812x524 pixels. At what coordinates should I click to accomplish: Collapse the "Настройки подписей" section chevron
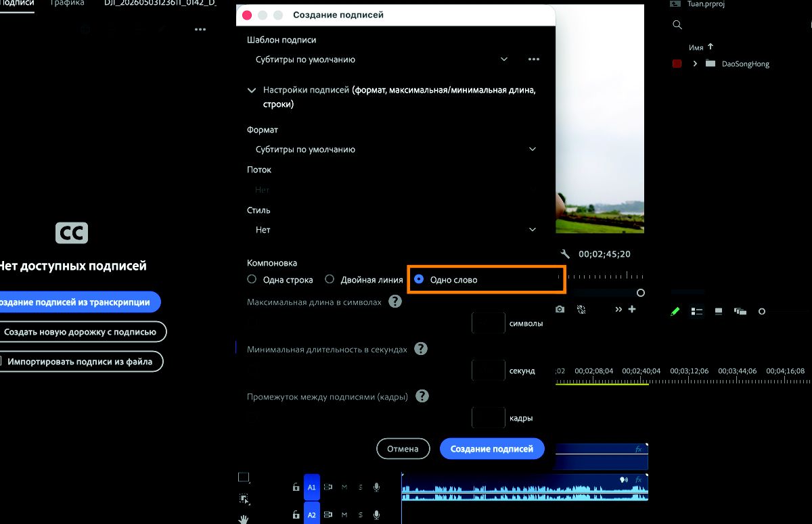coord(252,90)
